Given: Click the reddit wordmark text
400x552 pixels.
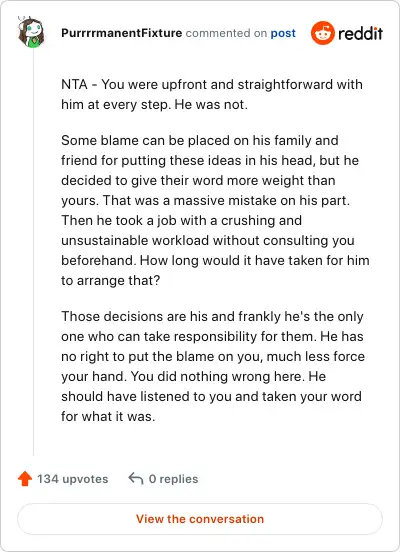Looking at the screenshot, I should [360, 33].
